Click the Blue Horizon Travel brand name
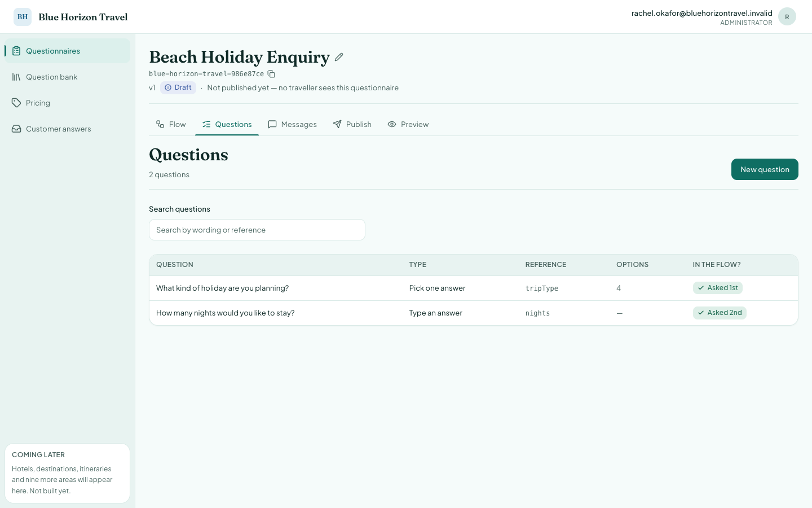 point(83,17)
